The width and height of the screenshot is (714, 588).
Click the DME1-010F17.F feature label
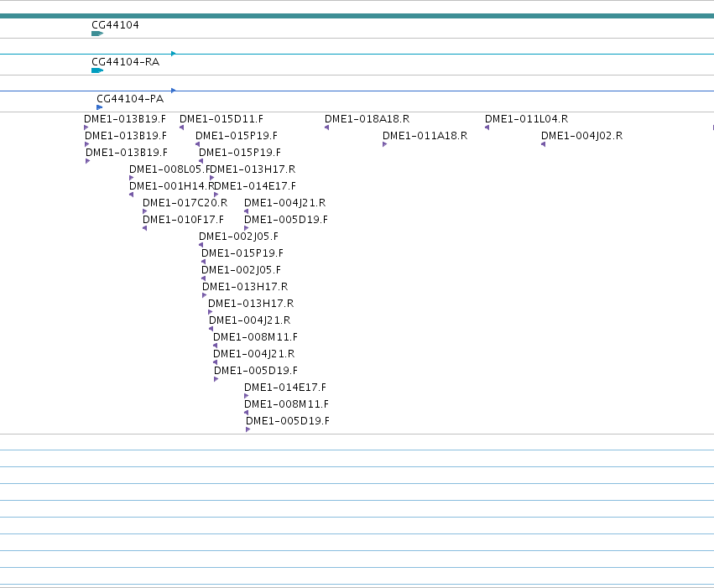point(183,220)
